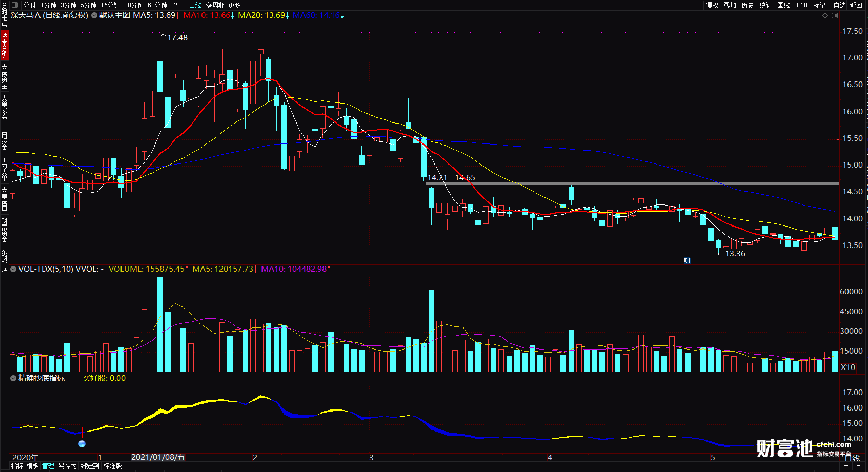The width and height of the screenshot is (868, 472).
Task: Click the 17.48 high price label
Action: tap(177, 38)
